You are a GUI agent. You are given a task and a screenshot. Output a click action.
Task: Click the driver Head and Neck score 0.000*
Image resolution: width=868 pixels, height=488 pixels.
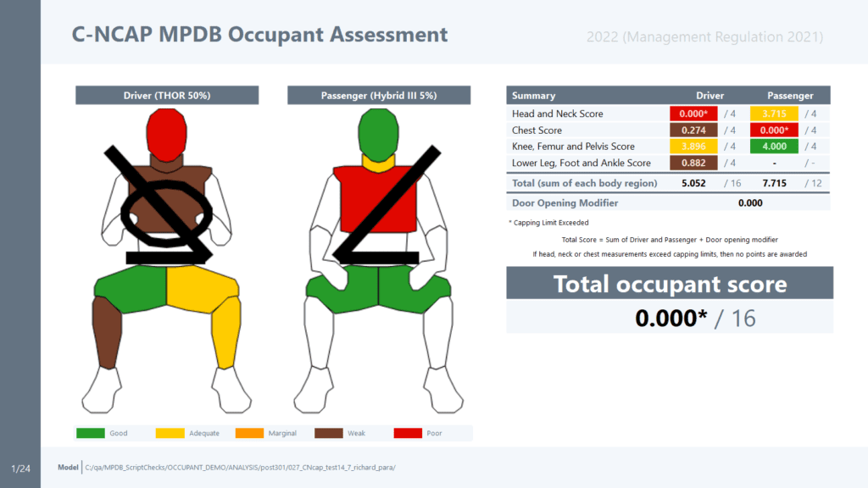pyautogui.click(x=693, y=114)
